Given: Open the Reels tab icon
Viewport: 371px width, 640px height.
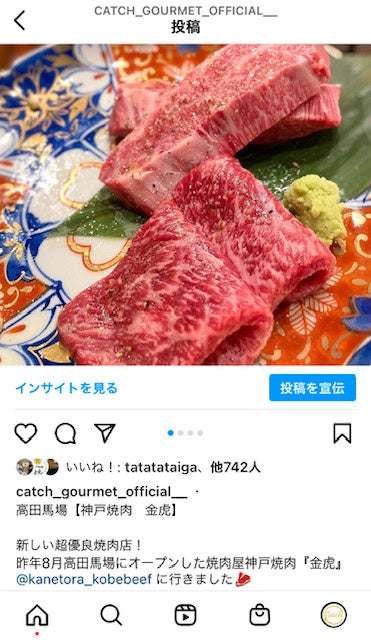Looking at the screenshot, I should [x=185, y=615].
